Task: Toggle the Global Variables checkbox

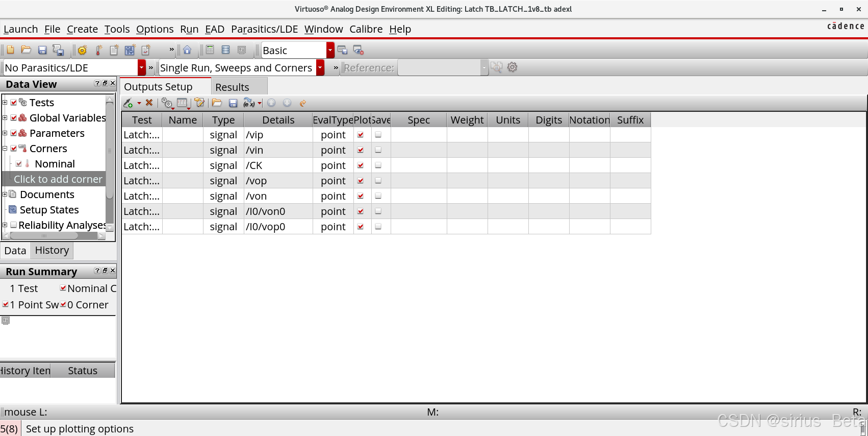Action: click(14, 118)
